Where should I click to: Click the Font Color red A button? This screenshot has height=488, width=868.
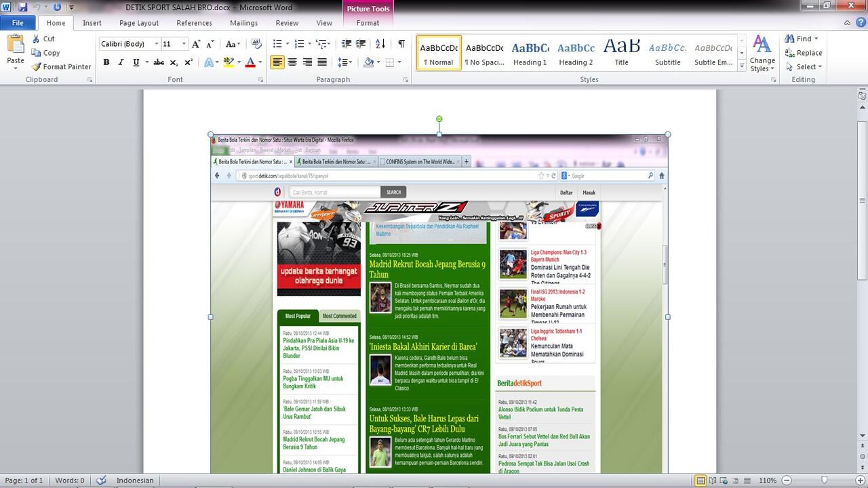[250, 62]
